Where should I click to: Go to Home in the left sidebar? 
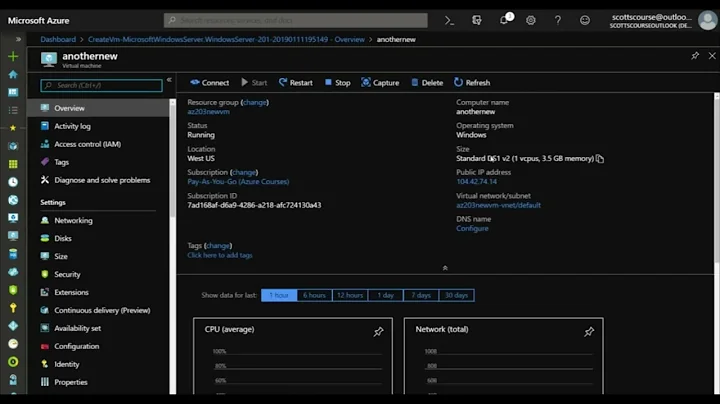(x=13, y=74)
